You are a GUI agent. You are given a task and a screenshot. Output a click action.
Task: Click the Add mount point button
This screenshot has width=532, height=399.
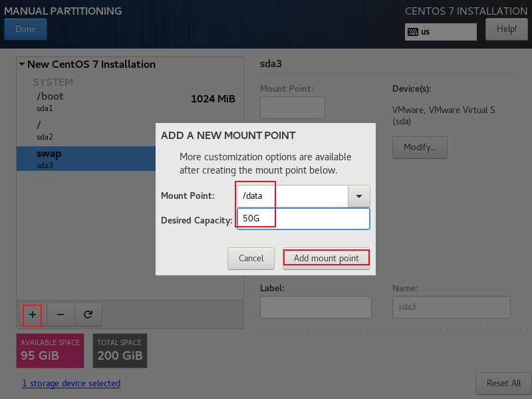[326, 258]
